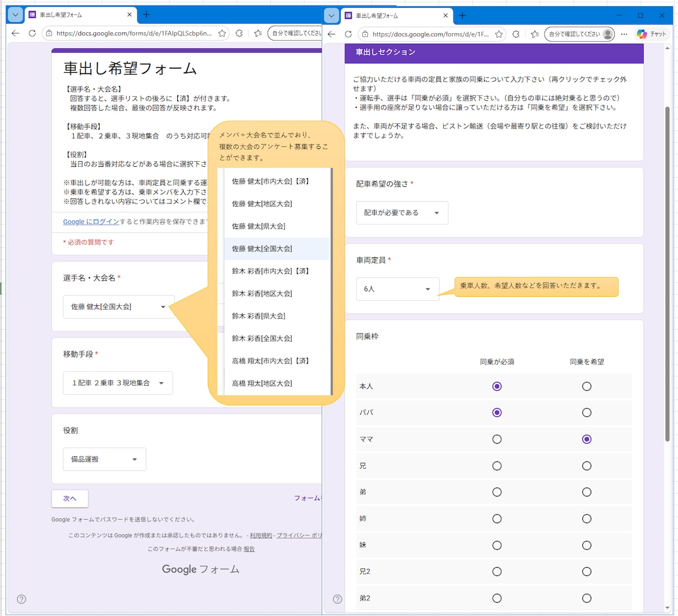
Task: Click help question icon in left window
Action: (x=21, y=599)
